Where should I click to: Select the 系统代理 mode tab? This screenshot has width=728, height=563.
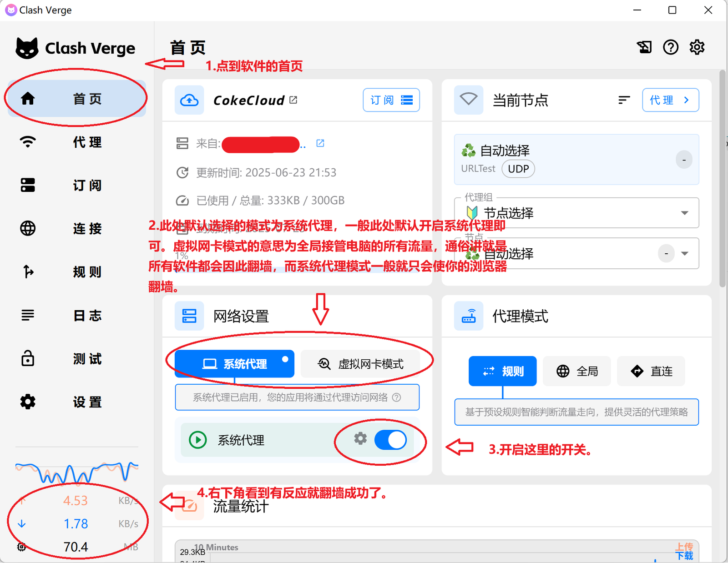pos(234,364)
